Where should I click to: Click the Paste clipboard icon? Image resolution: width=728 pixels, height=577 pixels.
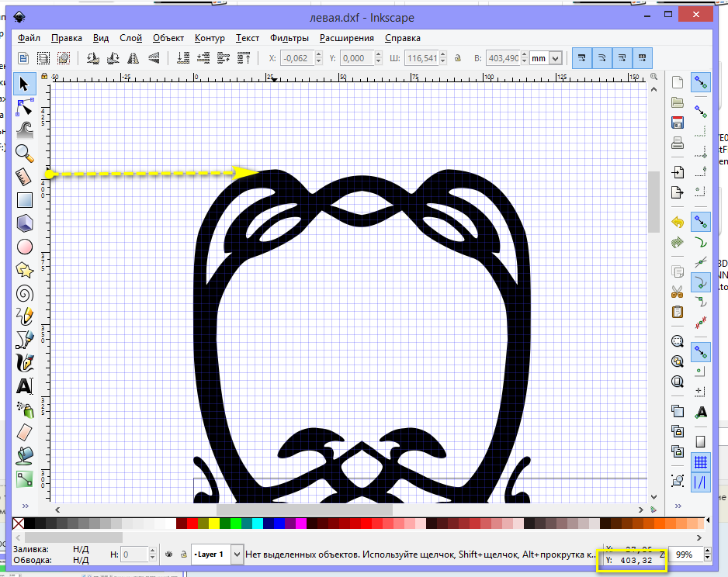click(x=678, y=312)
